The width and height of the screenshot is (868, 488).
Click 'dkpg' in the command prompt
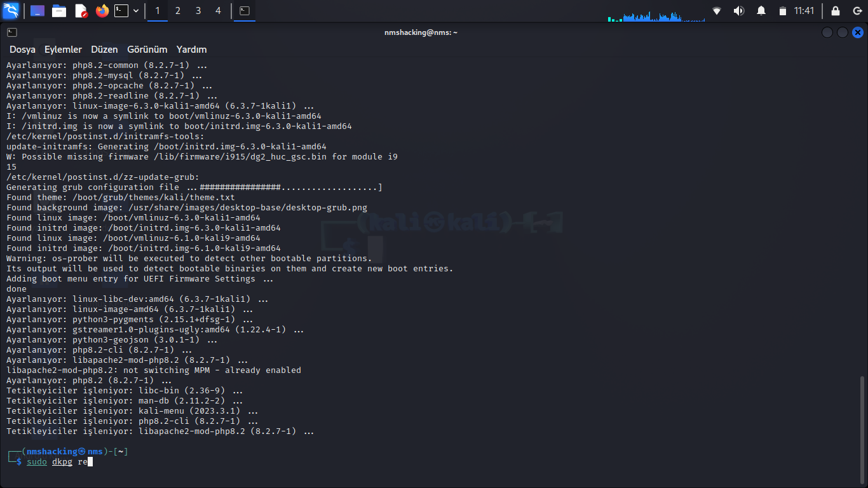point(62,462)
